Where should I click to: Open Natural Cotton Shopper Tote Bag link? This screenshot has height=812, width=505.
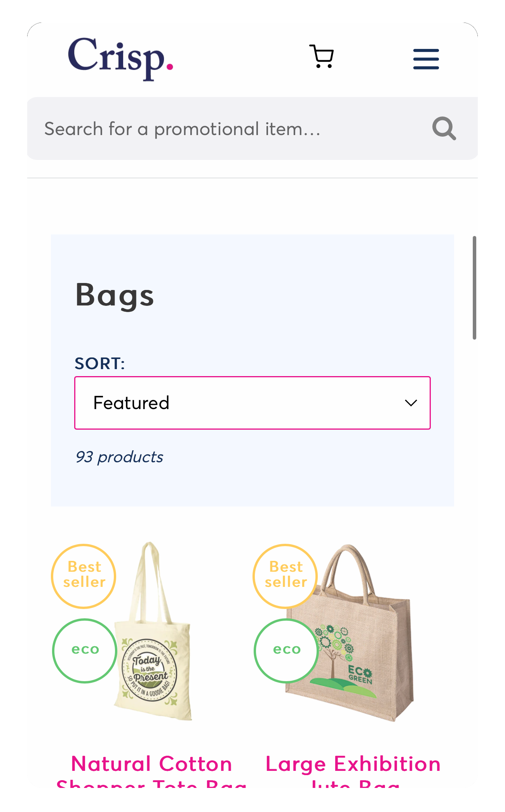(x=151, y=770)
